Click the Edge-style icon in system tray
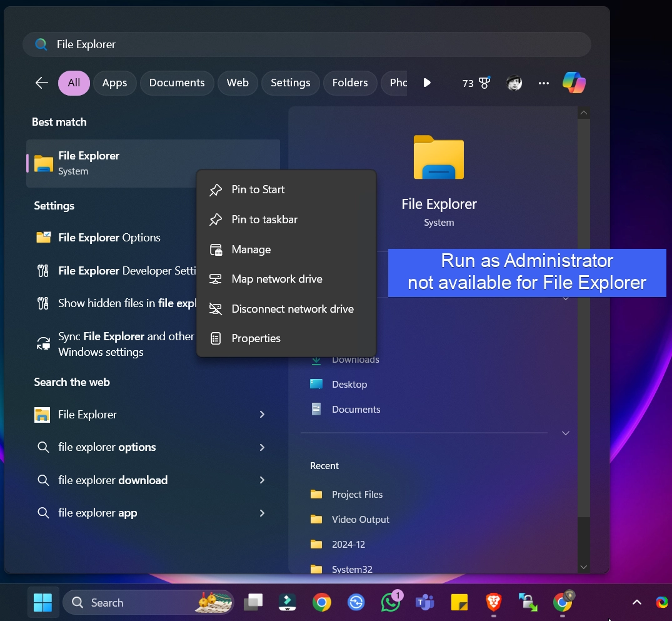This screenshot has width=672, height=621. point(662,603)
